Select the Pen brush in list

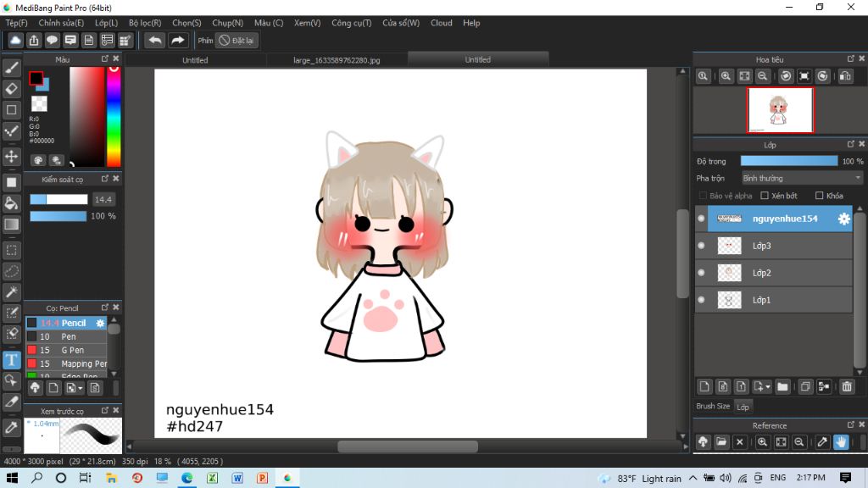click(x=66, y=336)
